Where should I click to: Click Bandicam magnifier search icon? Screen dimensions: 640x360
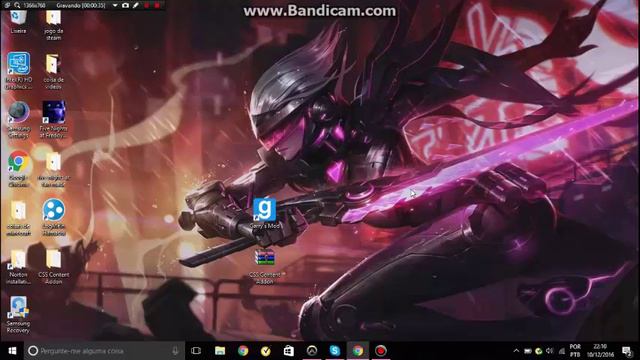17,5
